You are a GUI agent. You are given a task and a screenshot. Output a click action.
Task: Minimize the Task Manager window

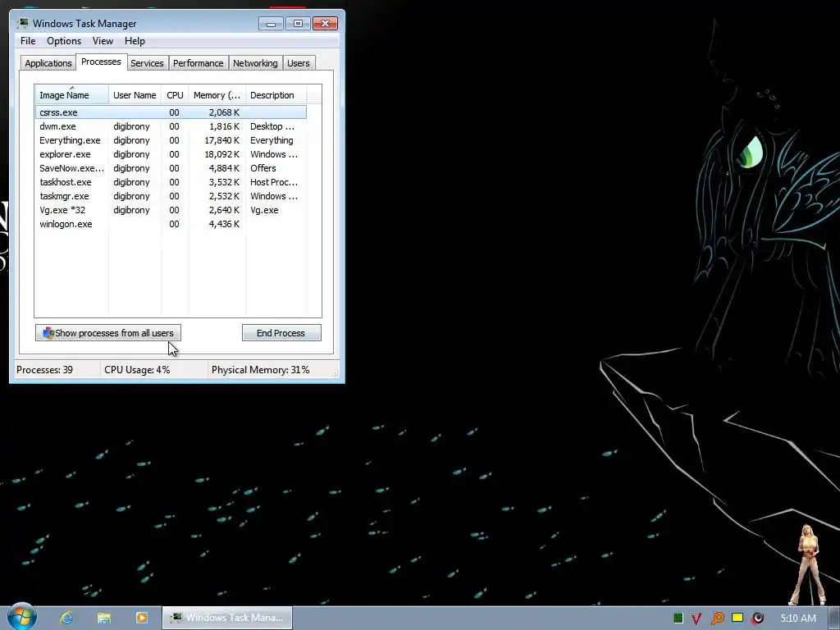pos(271,24)
